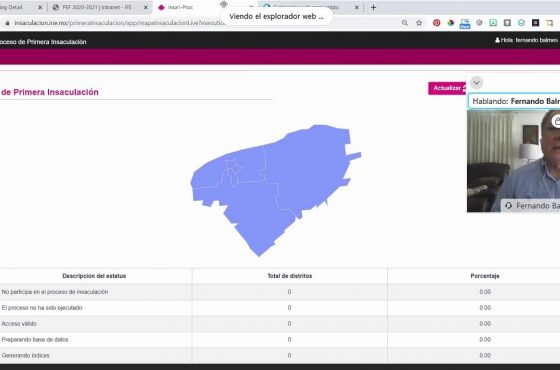This screenshot has height=370, width=560.
Task: Click the zoom magnifier icon in address bar
Action: (405, 23)
